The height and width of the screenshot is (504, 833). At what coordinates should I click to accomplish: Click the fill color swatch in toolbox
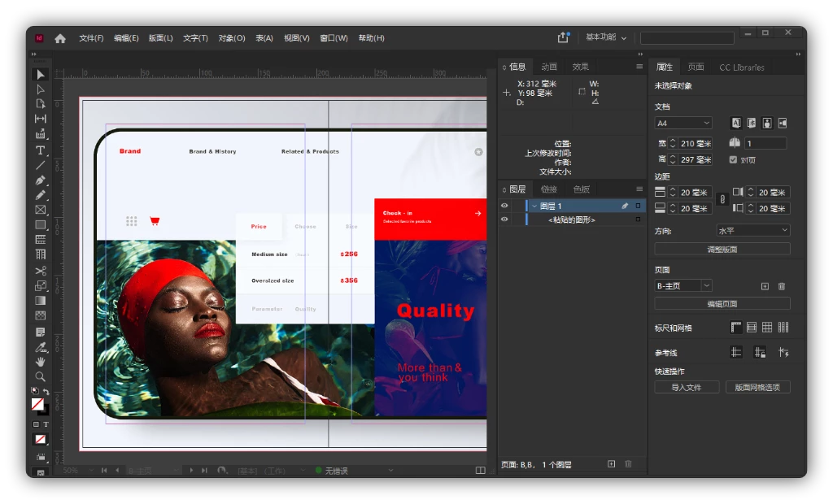click(37, 404)
